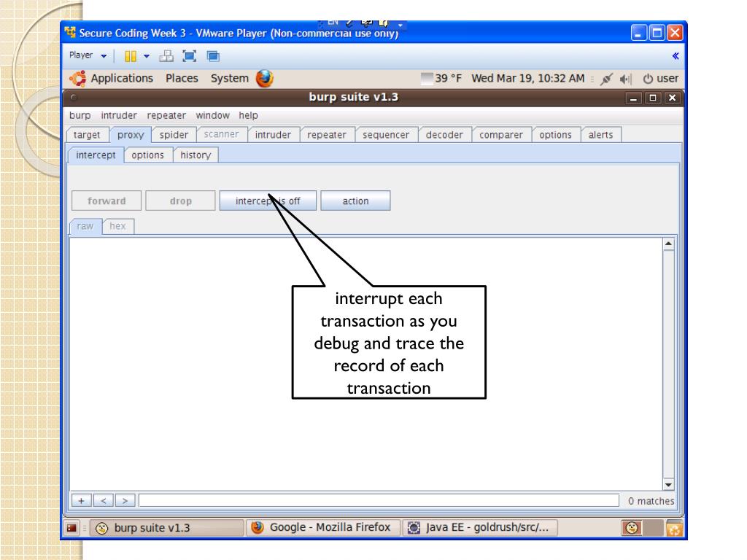Switch to the hex view tab
Screen dimensions: 747x560
click(117, 226)
